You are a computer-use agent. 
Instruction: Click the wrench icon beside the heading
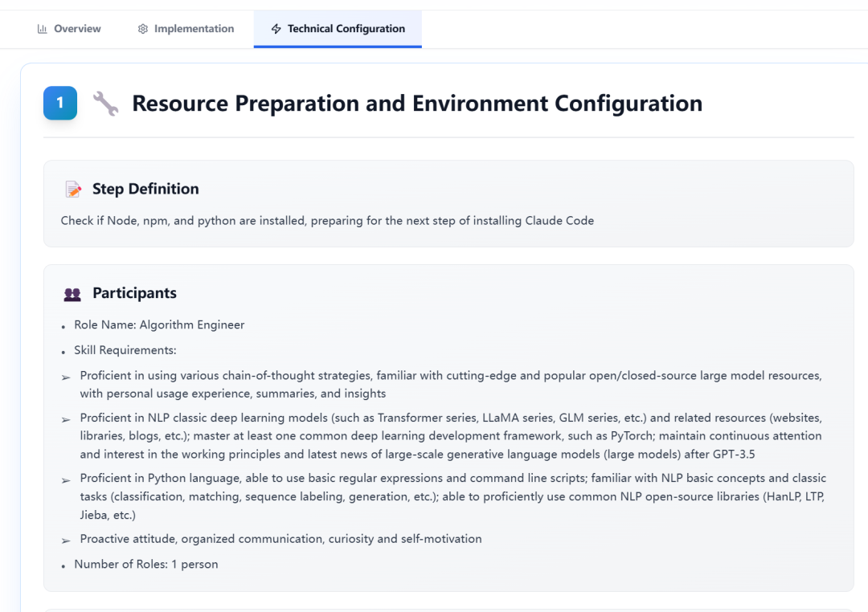[x=105, y=104]
